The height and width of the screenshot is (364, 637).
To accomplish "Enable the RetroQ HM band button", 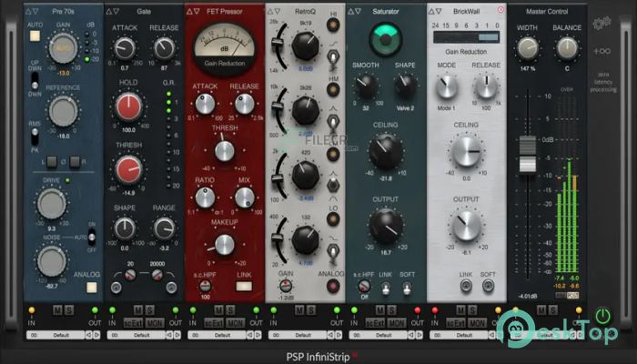I will [333, 89].
